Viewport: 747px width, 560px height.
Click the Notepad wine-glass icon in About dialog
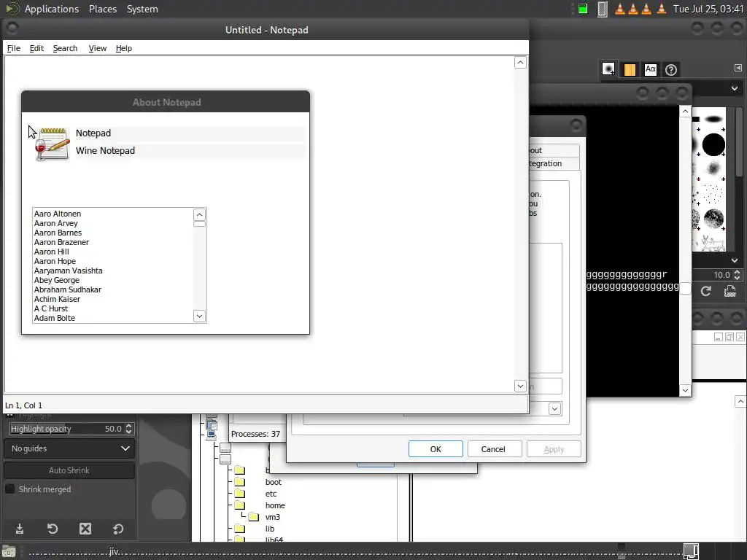coord(52,144)
